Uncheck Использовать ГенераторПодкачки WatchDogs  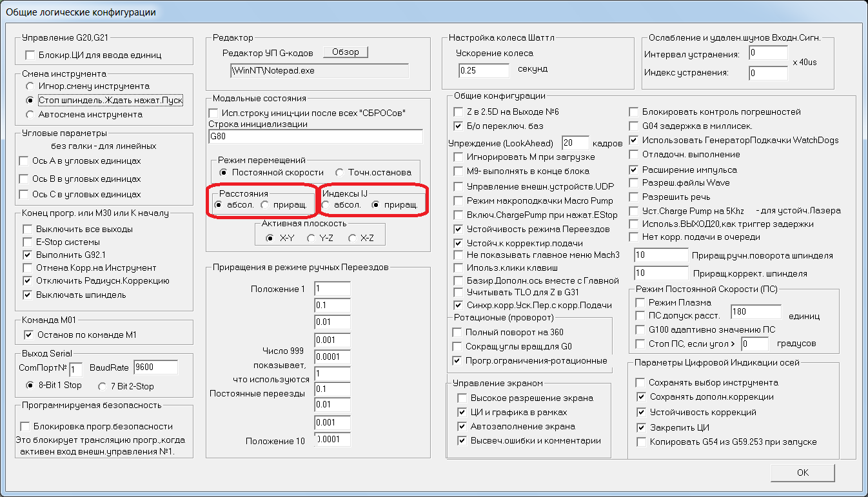634,140
